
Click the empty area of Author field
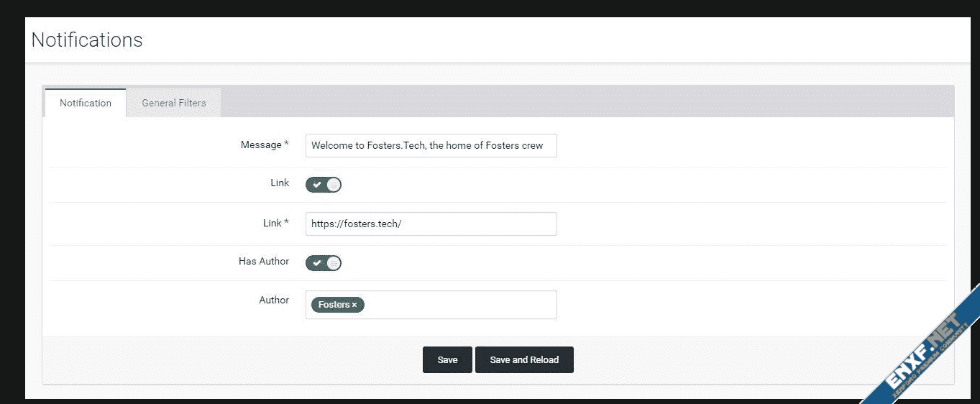pos(460,305)
